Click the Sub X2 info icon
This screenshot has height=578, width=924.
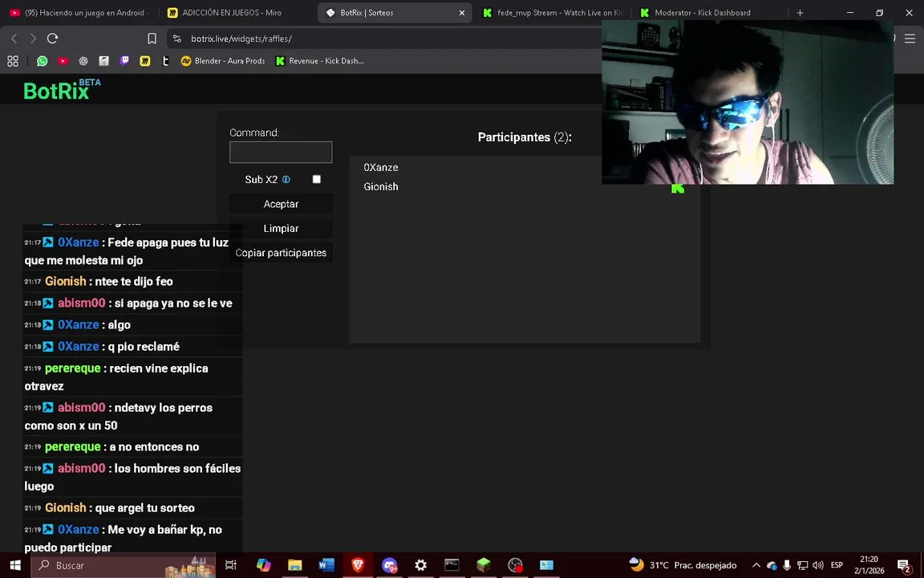pyautogui.click(x=286, y=179)
